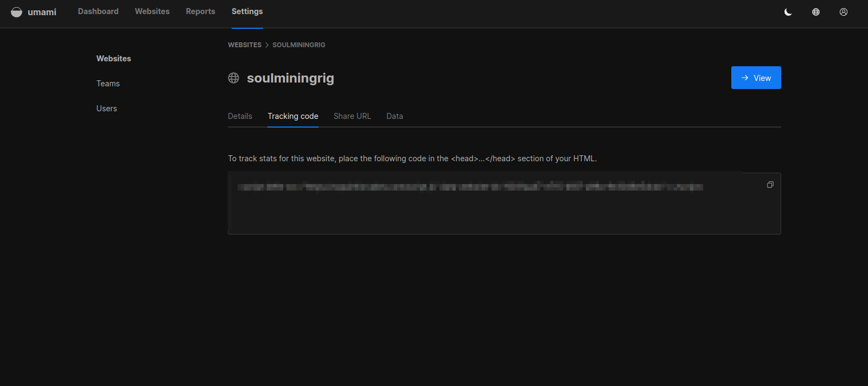The image size is (868, 386).
Task: Go to Websites in top navigation
Action: click(x=152, y=11)
